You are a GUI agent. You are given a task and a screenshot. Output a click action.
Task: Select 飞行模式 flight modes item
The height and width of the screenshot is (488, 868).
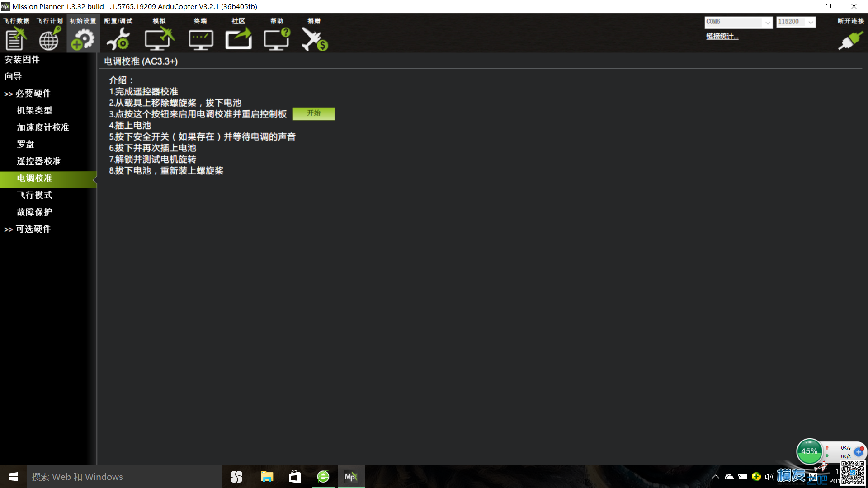pyautogui.click(x=34, y=195)
